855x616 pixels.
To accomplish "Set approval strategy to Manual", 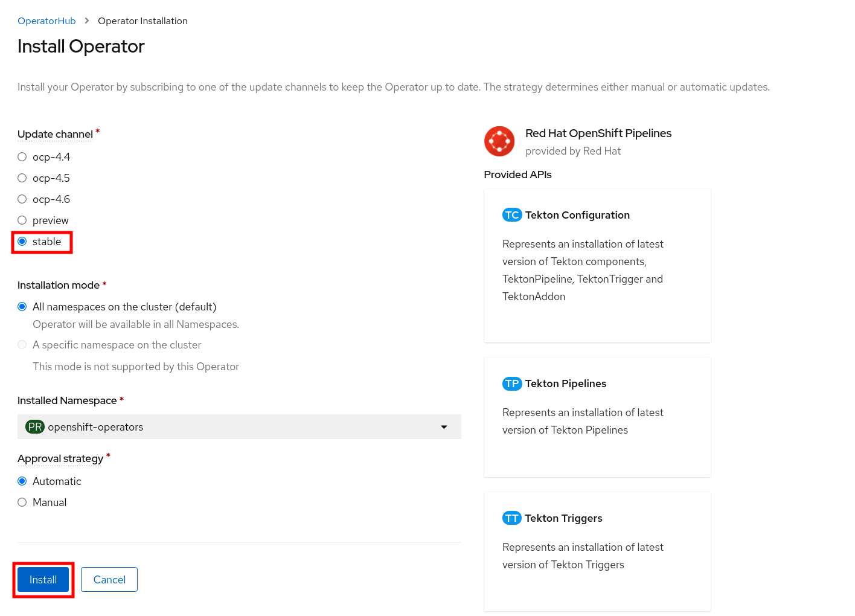I will pos(22,502).
